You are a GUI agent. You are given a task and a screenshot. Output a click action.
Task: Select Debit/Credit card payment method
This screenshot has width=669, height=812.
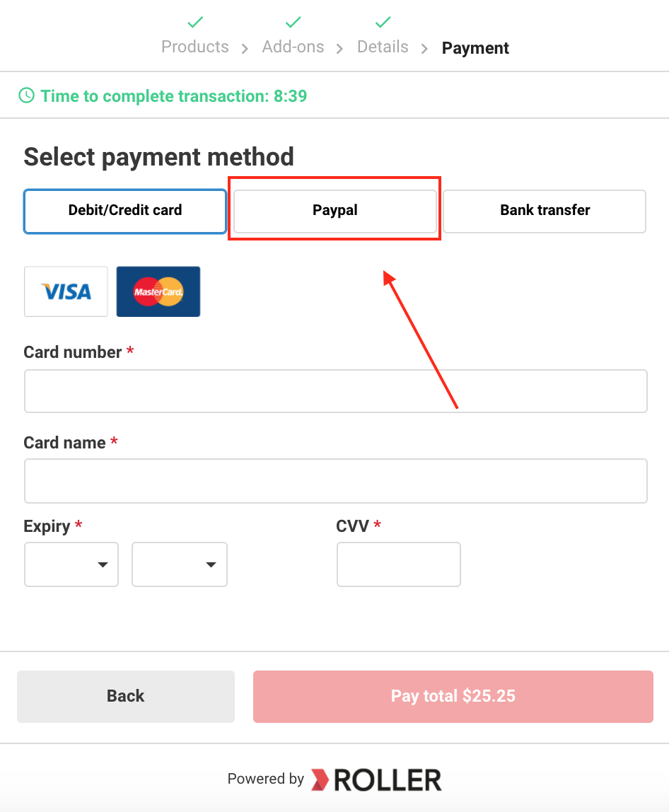tap(125, 211)
